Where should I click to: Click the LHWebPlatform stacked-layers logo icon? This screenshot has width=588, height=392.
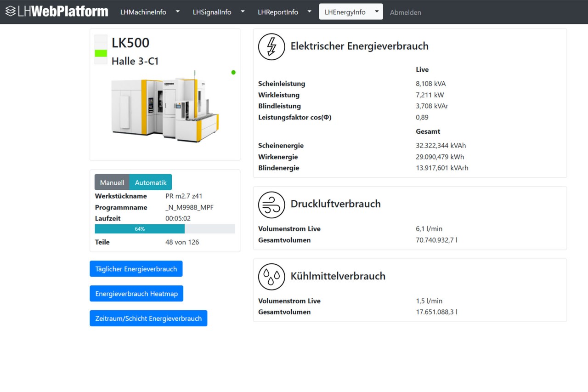point(11,11)
